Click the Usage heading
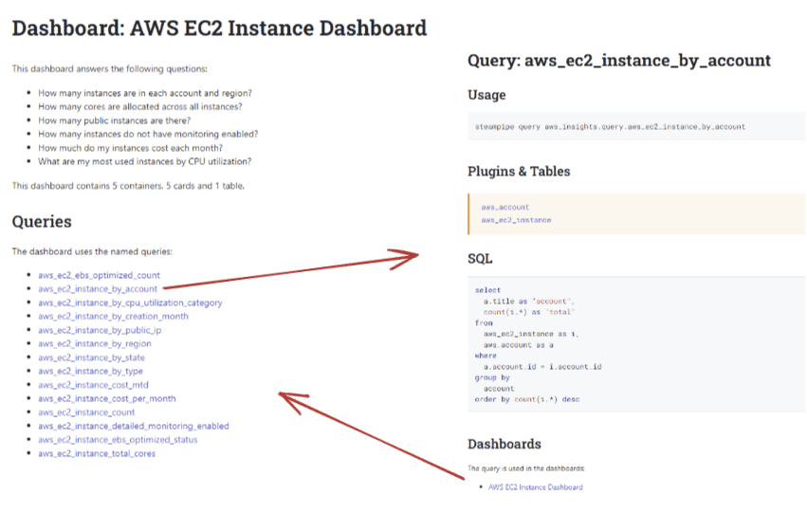The height and width of the screenshot is (532, 807). (x=486, y=95)
